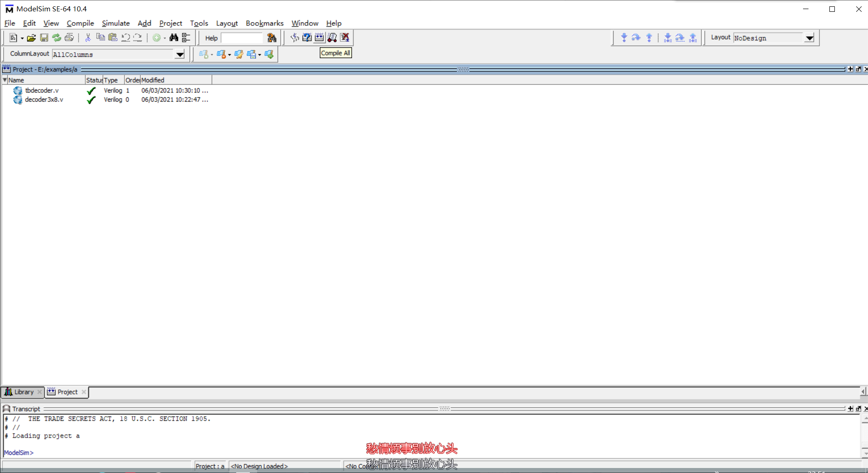Open the Window menu

coord(305,23)
